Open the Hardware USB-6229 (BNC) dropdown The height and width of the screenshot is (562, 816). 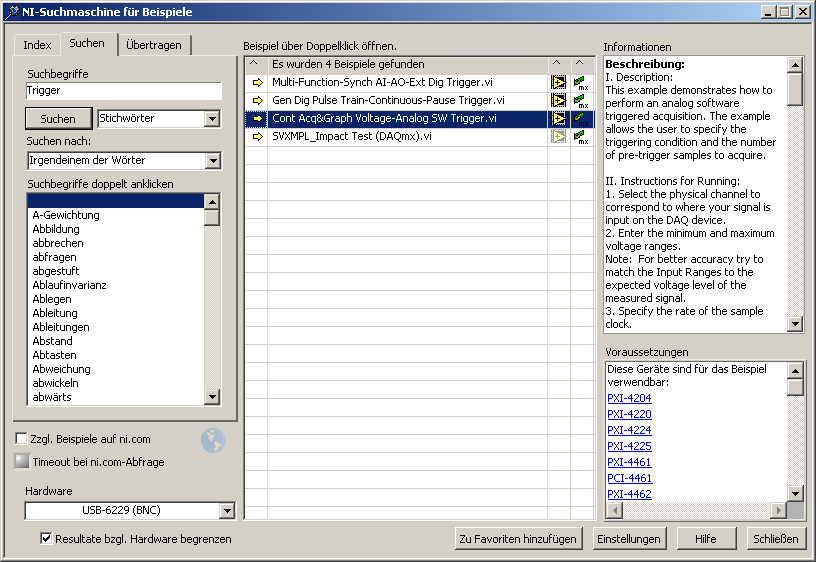tap(227, 511)
